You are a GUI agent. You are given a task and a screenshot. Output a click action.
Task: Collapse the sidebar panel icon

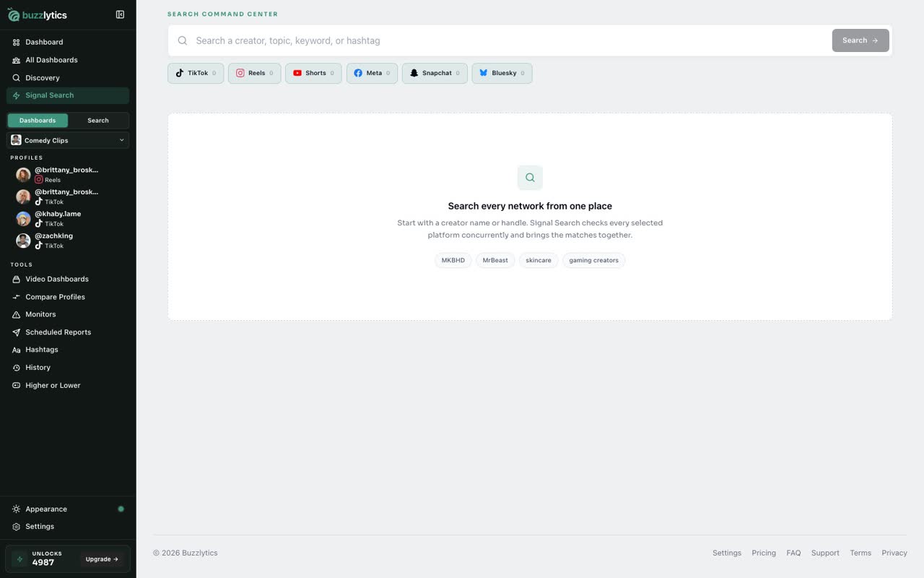click(120, 14)
